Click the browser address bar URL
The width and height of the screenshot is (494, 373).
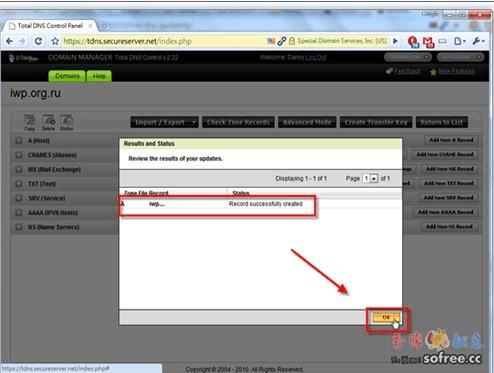(x=127, y=41)
